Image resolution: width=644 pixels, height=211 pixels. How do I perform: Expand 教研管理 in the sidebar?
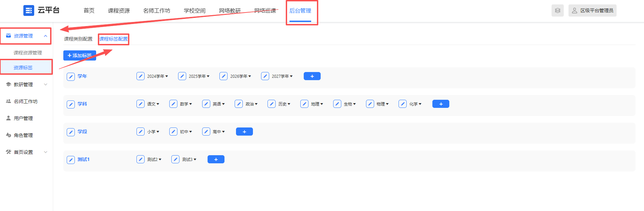click(x=45, y=85)
